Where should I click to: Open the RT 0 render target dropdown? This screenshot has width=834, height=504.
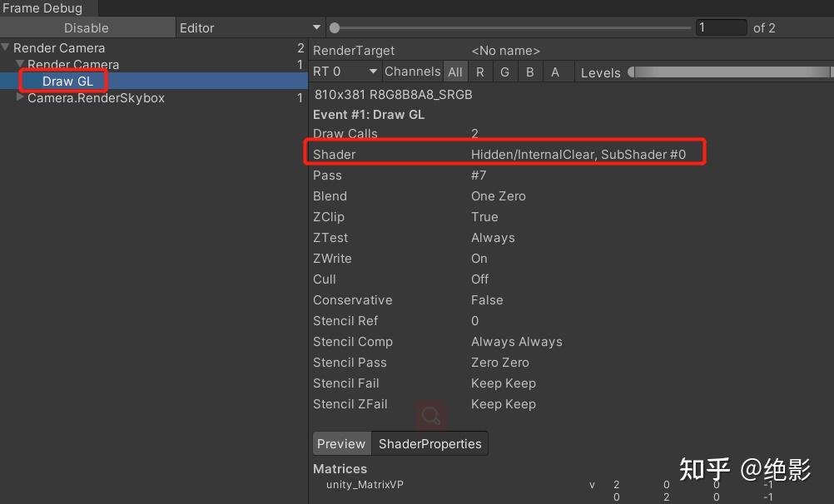345,72
